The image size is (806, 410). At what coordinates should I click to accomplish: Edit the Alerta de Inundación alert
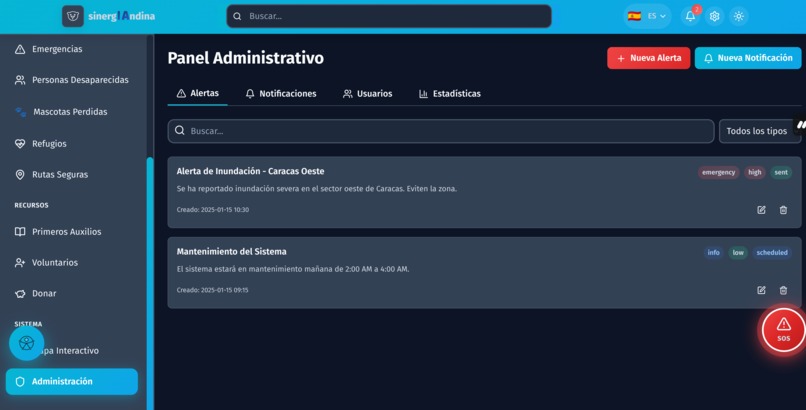pyautogui.click(x=761, y=210)
